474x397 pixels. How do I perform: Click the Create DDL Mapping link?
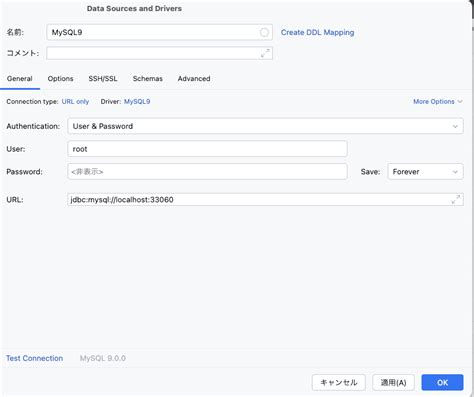tap(317, 32)
